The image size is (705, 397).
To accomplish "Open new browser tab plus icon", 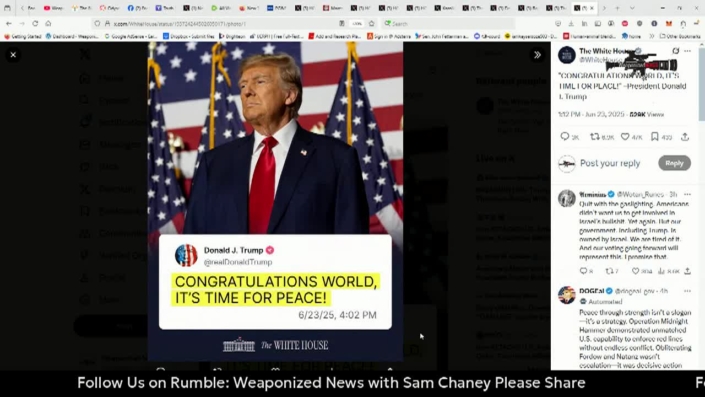I will pyautogui.click(x=617, y=8).
